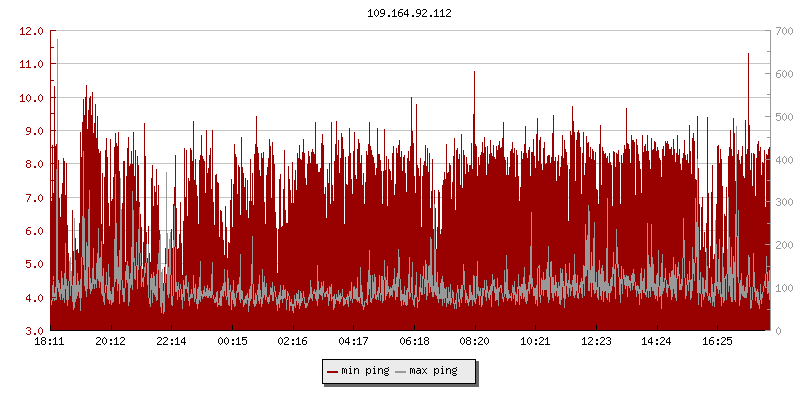The image size is (800, 400).
Task: Click the 3.0 label on left y-axis
Action: click(x=34, y=331)
